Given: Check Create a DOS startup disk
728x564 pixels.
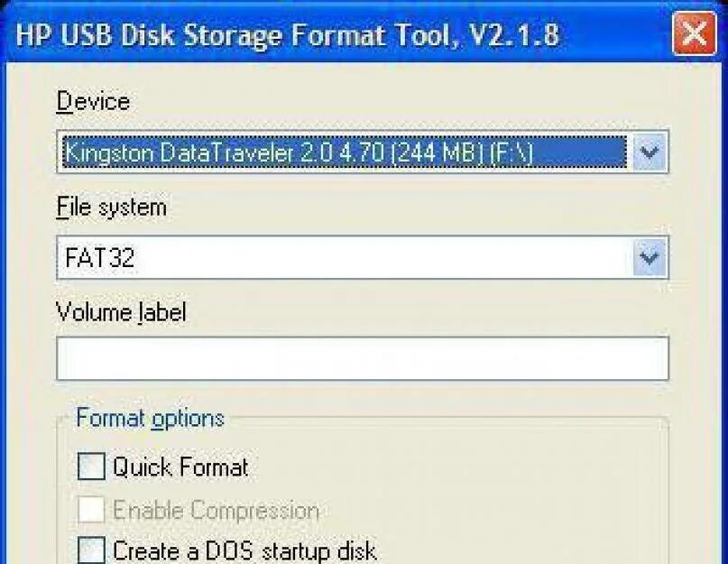Looking at the screenshot, I should 91,550.
